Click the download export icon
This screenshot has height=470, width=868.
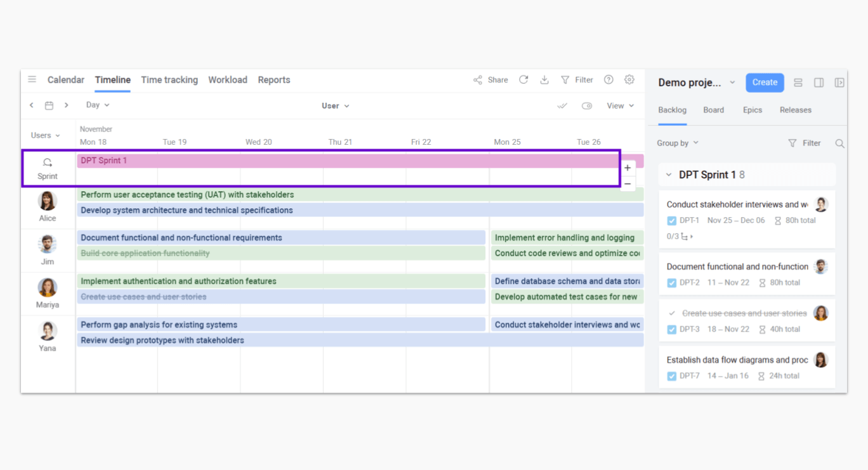(x=544, y=80)
